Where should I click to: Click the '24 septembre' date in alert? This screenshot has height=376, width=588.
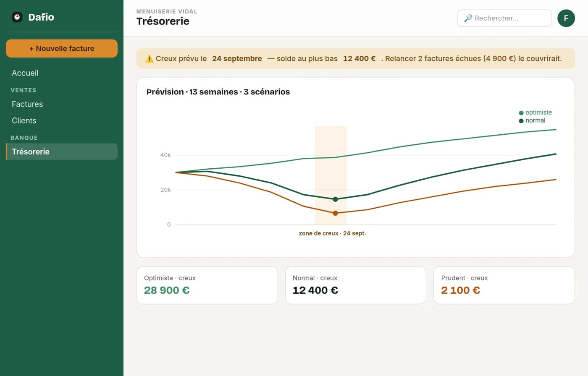[x=237, y=59]
